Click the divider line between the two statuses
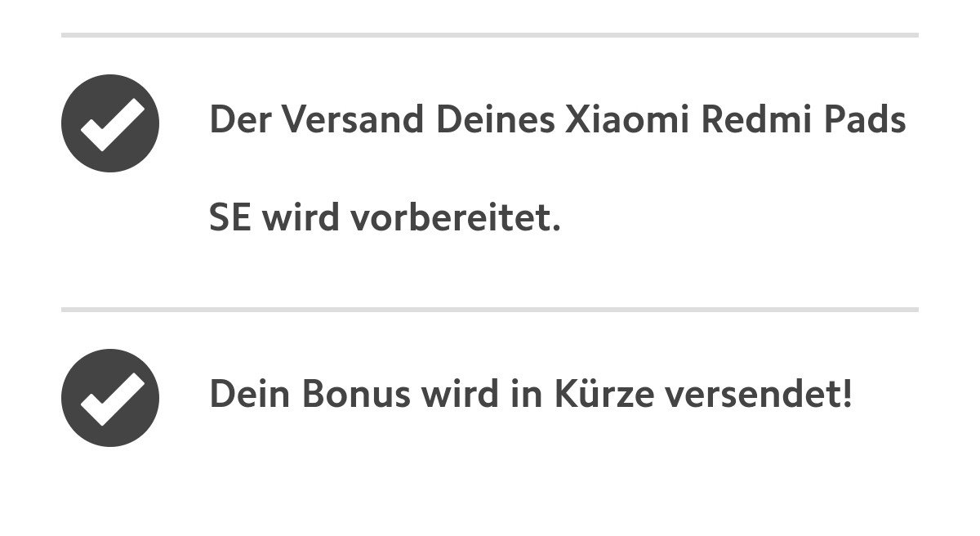Viewport: 980px width, 536px height. pos(490,310)
